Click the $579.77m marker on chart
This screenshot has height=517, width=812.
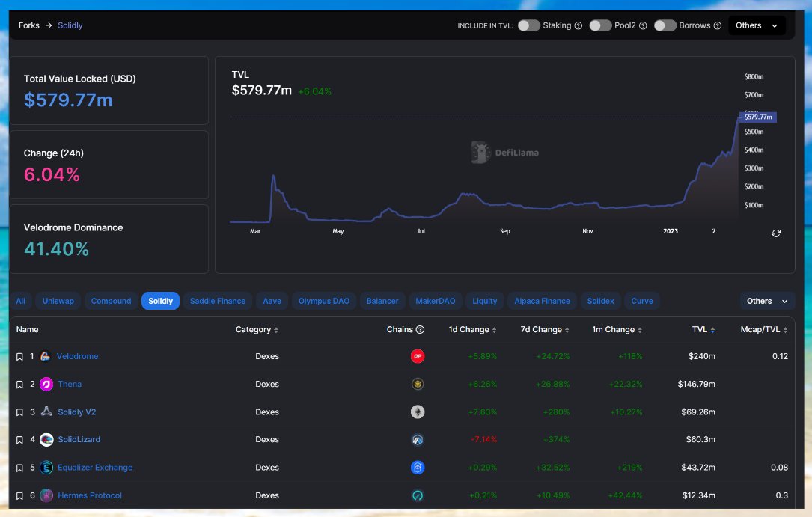(758, 117)
